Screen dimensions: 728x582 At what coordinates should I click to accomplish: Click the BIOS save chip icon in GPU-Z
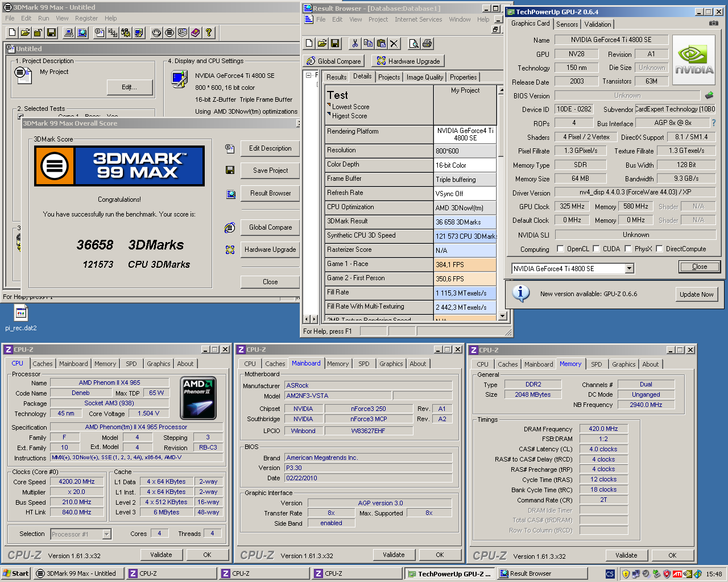709,95
